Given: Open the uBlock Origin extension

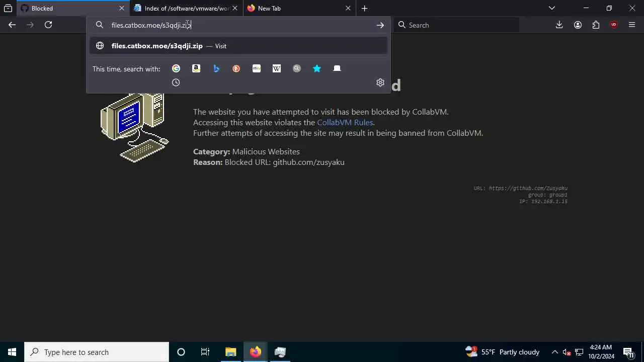Looking at the screenshot, I should [x=614, y=25].
